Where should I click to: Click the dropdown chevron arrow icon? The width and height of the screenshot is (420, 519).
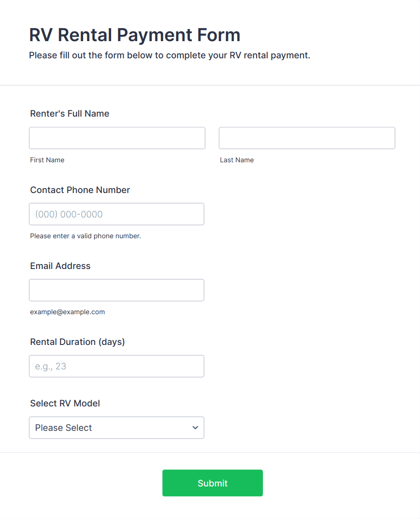tap(195, 428)
